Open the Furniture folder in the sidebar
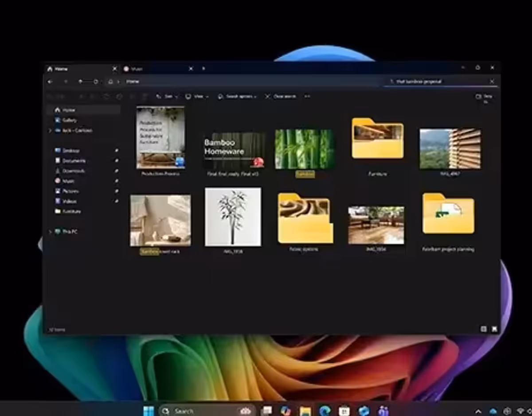532x416 pixels. [x=68, y=212]
